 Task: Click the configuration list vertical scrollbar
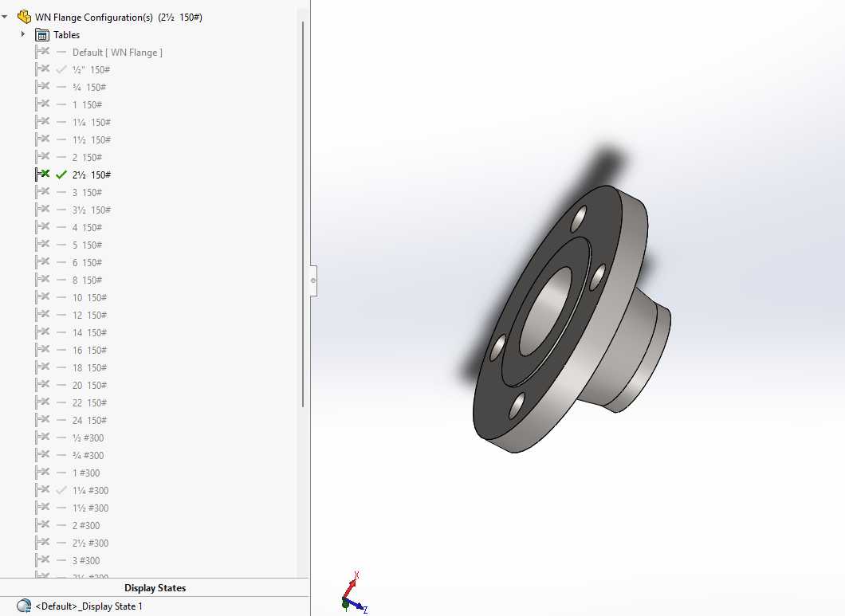click(303, 214)
